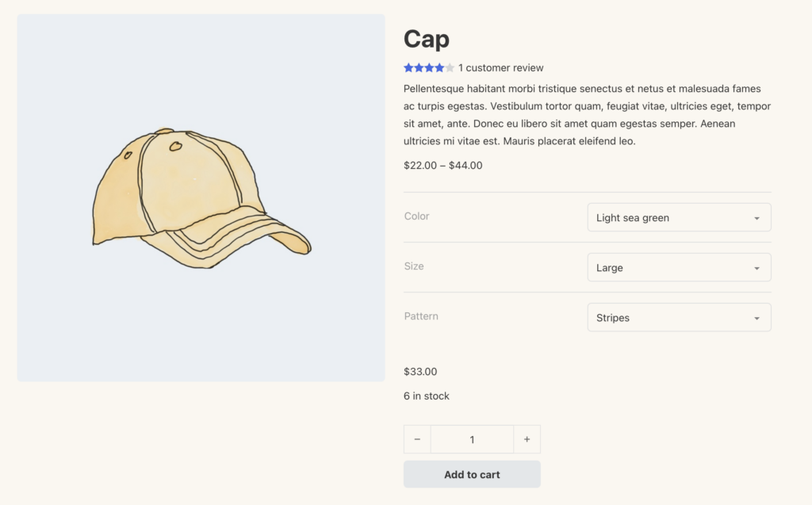Click the $22.00 – $44.00 price range
812x505 pixels.
click(442, 166)
